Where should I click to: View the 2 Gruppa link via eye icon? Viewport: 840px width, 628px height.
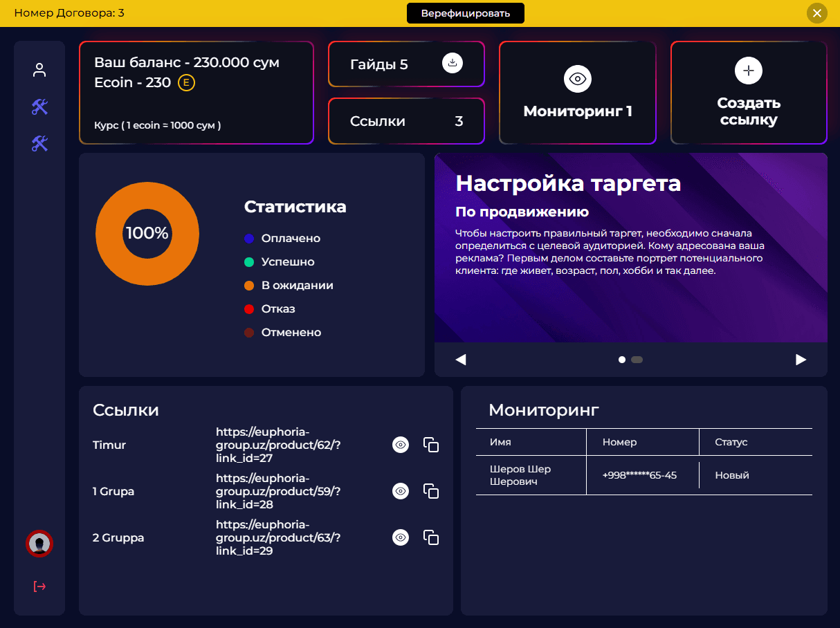(401, 537)
